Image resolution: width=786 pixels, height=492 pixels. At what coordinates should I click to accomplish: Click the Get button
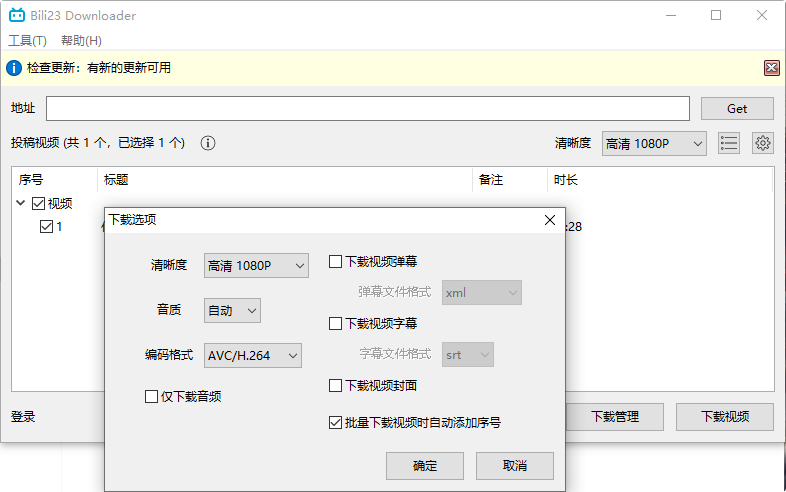coord(737,109)
